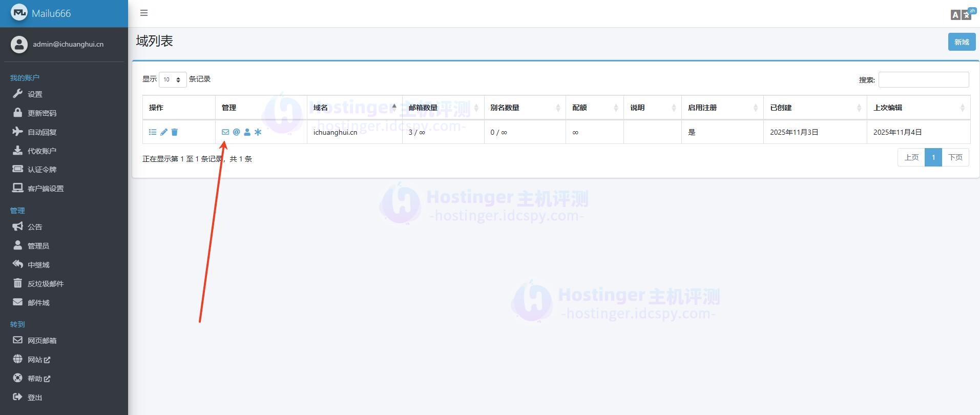Click the domain details list icon

152,132
